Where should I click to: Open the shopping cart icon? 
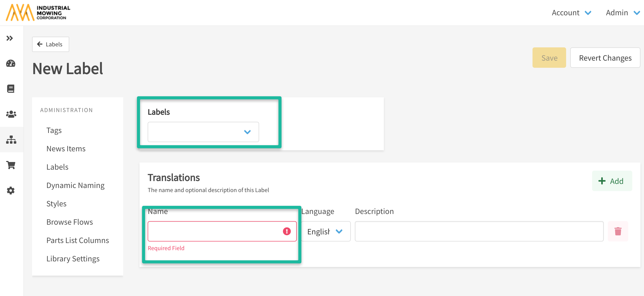pyautogui.click(x=11, y=165)
